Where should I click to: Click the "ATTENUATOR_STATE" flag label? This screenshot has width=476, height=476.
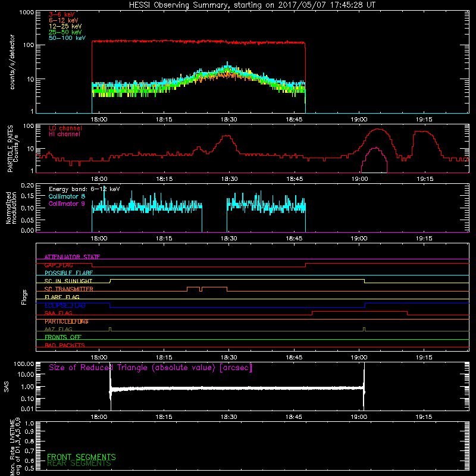[x=72, y=257]
